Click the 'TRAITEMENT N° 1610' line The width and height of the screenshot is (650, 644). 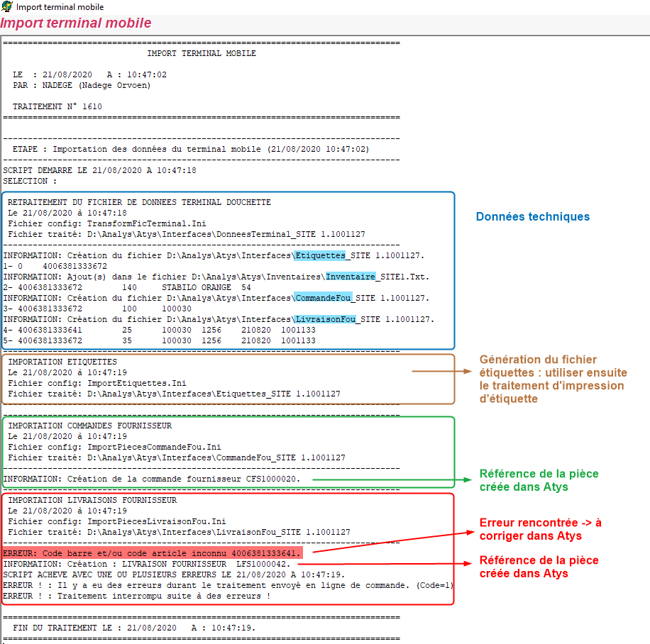click(57, 106)
